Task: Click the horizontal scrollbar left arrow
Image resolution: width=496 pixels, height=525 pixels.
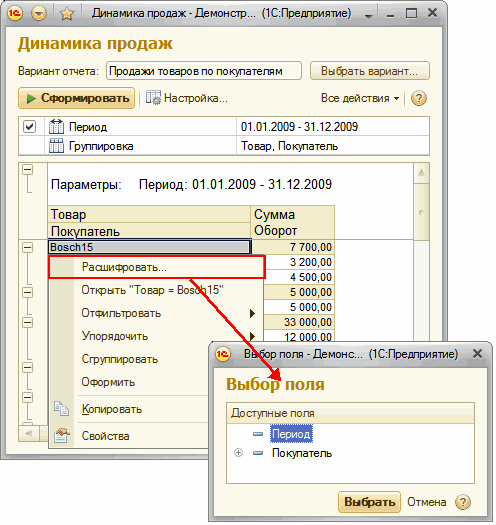Action: point(29,433)
